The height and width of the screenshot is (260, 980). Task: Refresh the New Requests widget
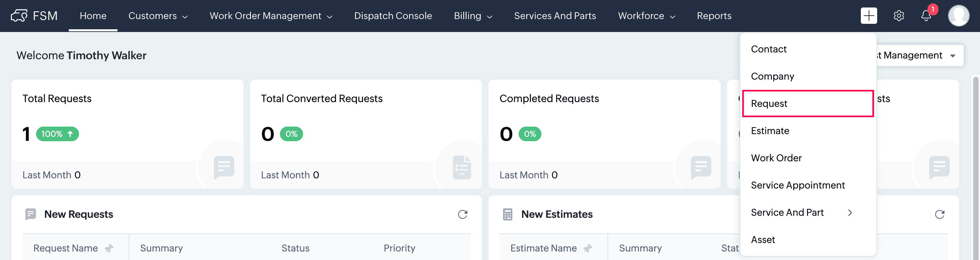[462, 214]
